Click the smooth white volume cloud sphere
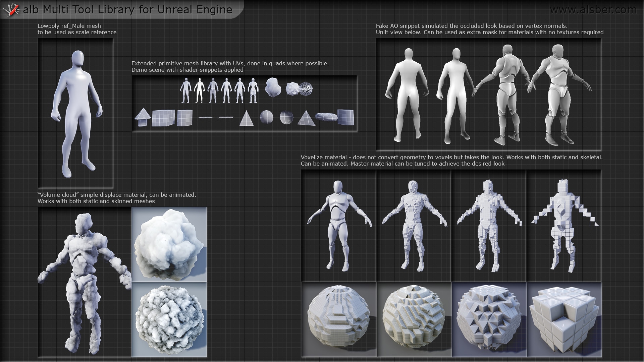The image size is (644, 362). tap(169, 245)
